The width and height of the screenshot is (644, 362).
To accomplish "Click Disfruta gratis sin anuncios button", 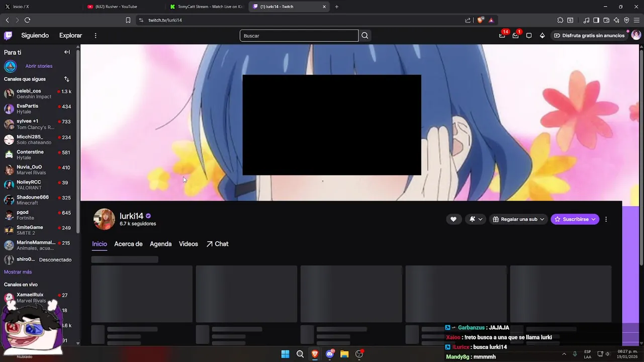I will pyautogui.click(x=589, y=36).
